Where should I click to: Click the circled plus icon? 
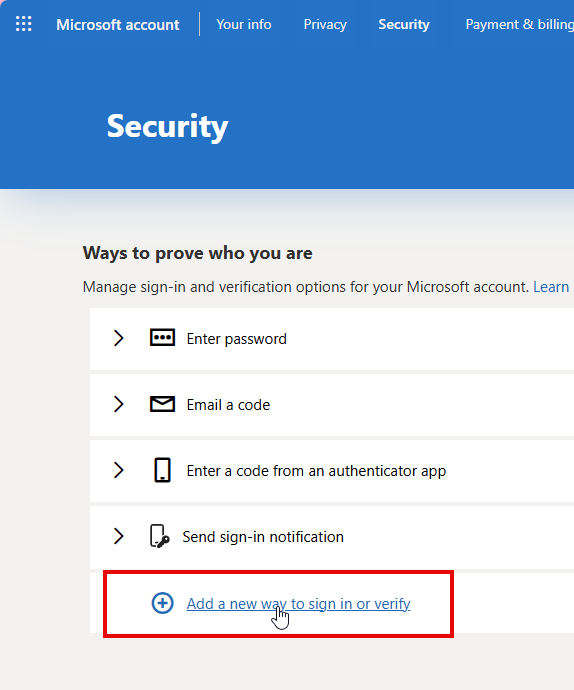162,603
